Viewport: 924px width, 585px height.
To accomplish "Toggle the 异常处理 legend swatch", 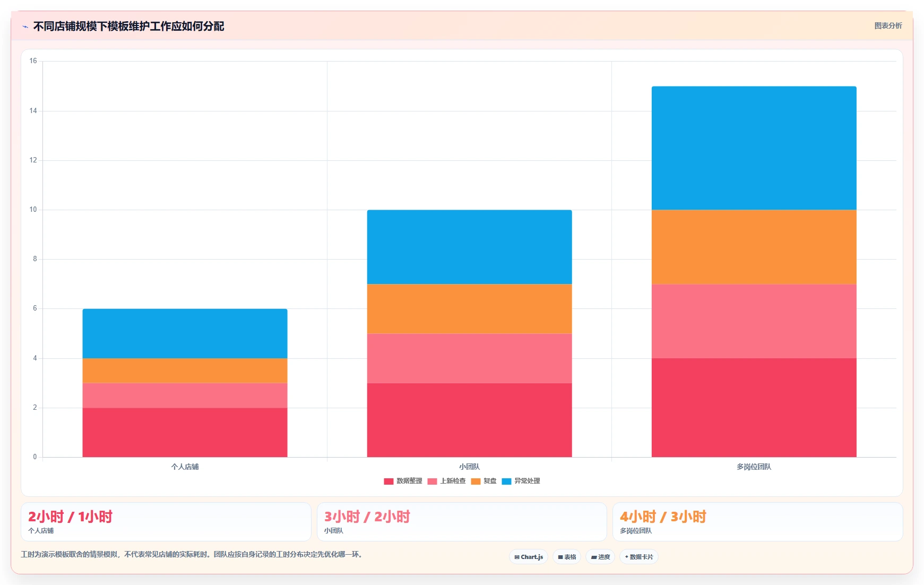I will (506, 481).
